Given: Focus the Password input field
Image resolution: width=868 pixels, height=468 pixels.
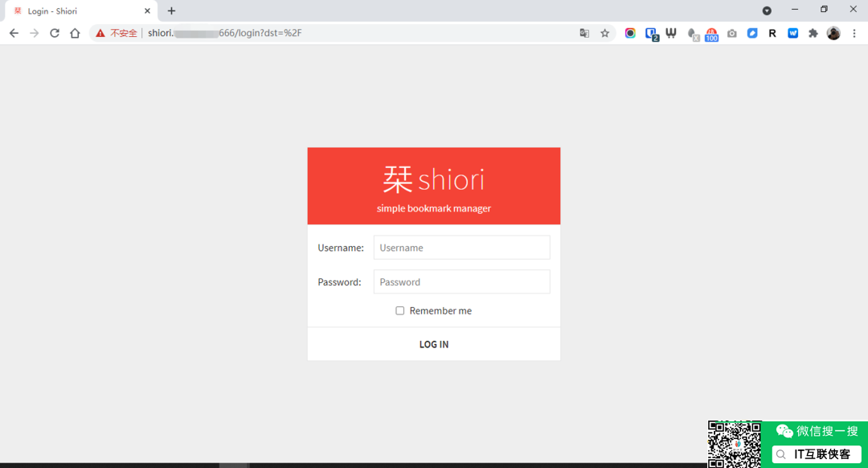Looking at the screenshot, I should [461, 282].
